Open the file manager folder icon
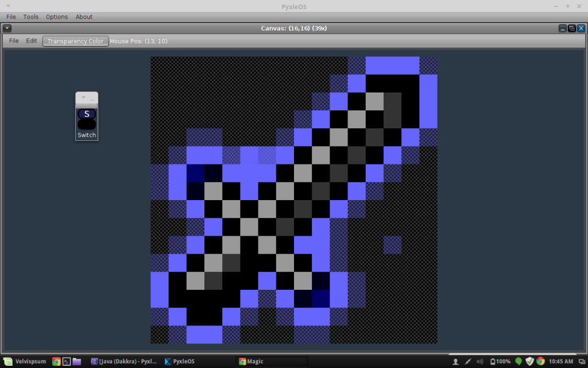Screen dimensions: 588x368 [x=77, y=361]
